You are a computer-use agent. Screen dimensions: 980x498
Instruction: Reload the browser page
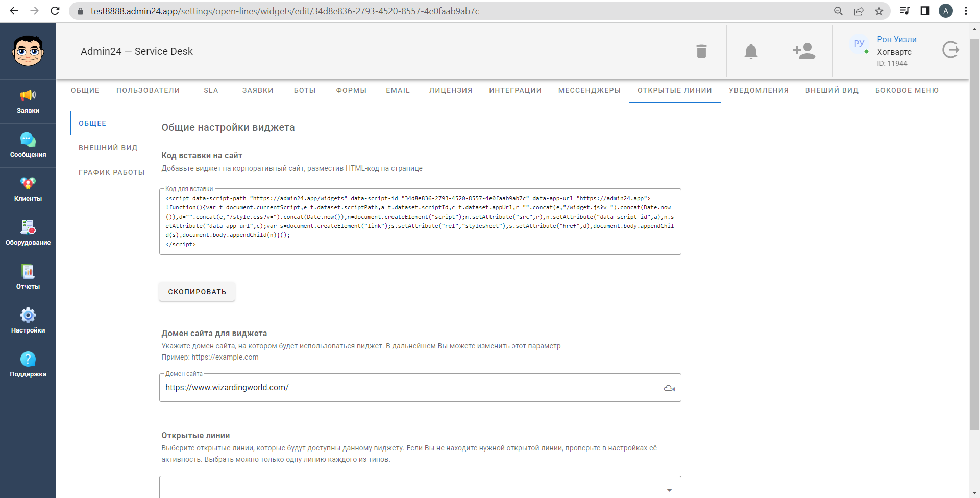[x=55, y=11]
